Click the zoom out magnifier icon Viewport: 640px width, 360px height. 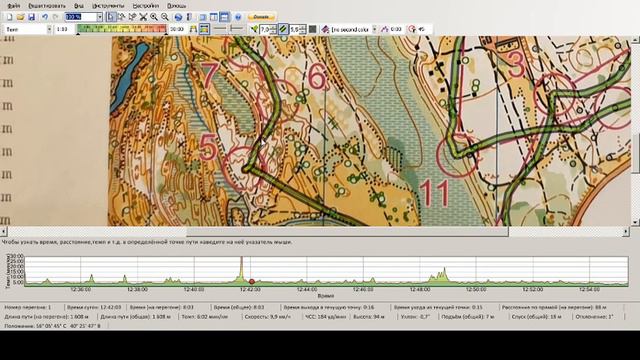click(x=164, y=17)
